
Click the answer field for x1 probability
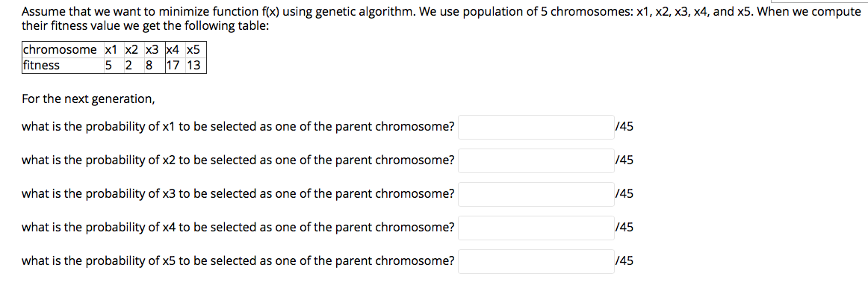(x=536, y=128)
